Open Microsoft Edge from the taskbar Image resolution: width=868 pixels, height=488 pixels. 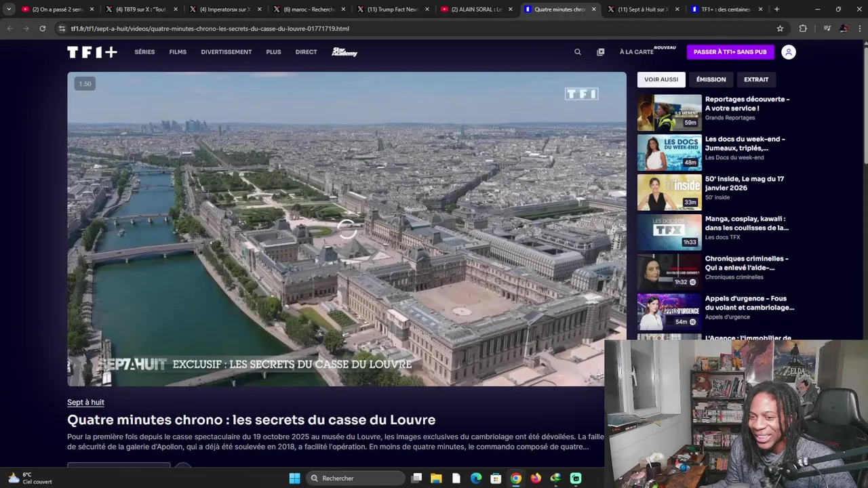[x=476, y=478]
